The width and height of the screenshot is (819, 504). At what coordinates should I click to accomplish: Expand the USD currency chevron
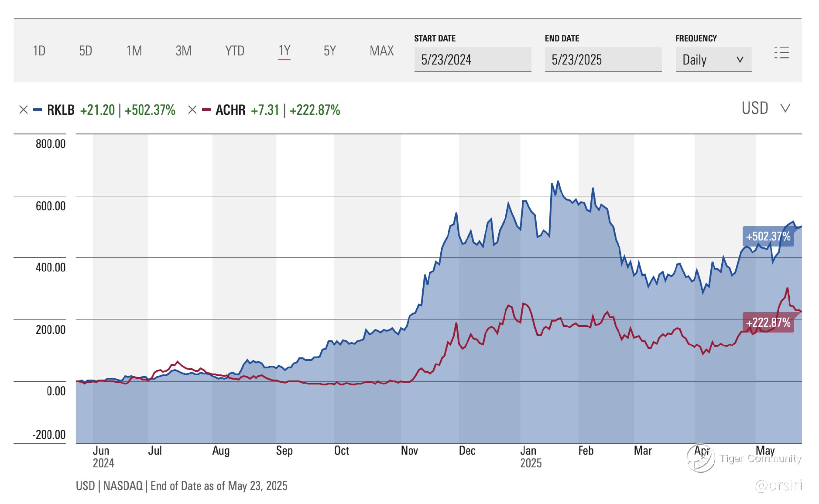(x=785, y=108)
